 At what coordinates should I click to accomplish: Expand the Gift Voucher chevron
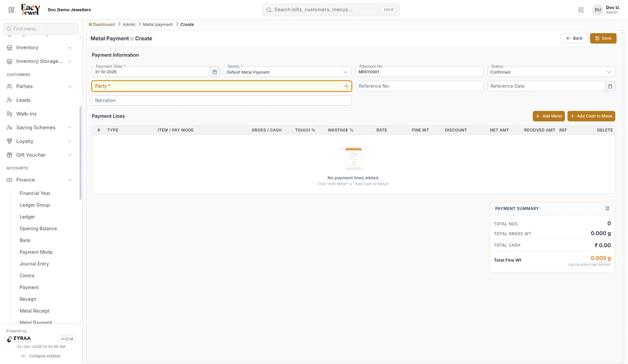click(70, 155)
